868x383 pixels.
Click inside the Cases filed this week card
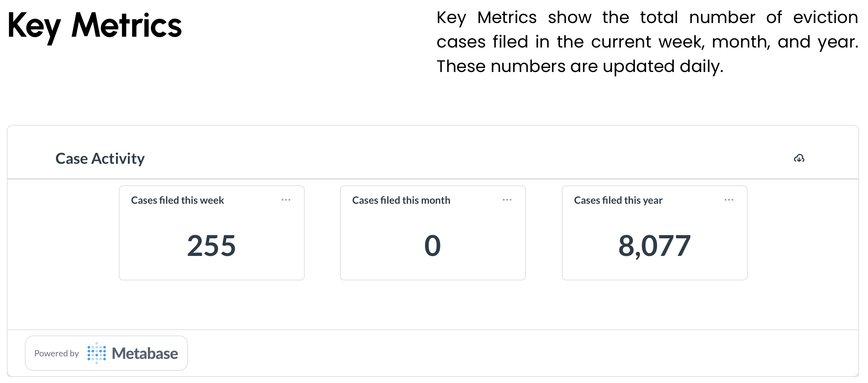click(212, 233)
